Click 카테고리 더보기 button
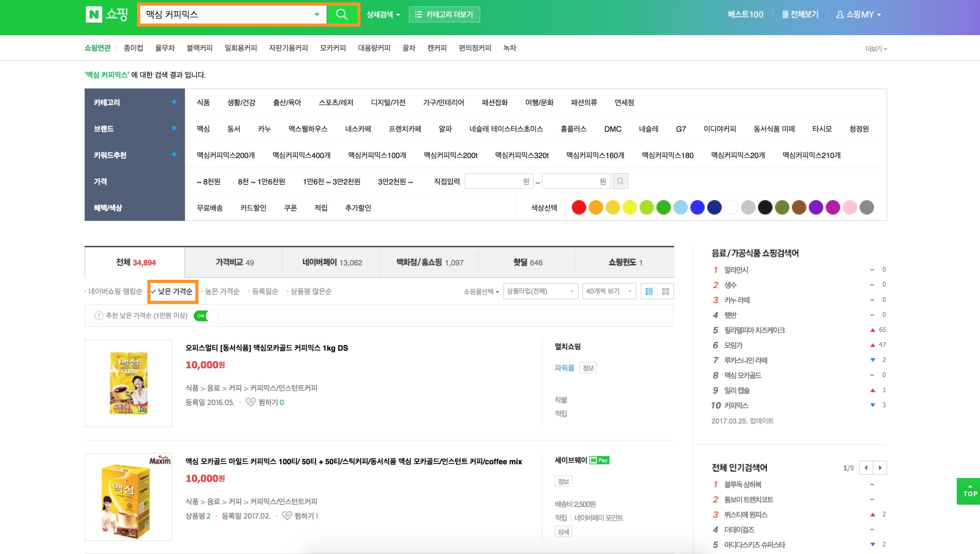The width and height of the screenshot is (980, 554). (444, 14)
